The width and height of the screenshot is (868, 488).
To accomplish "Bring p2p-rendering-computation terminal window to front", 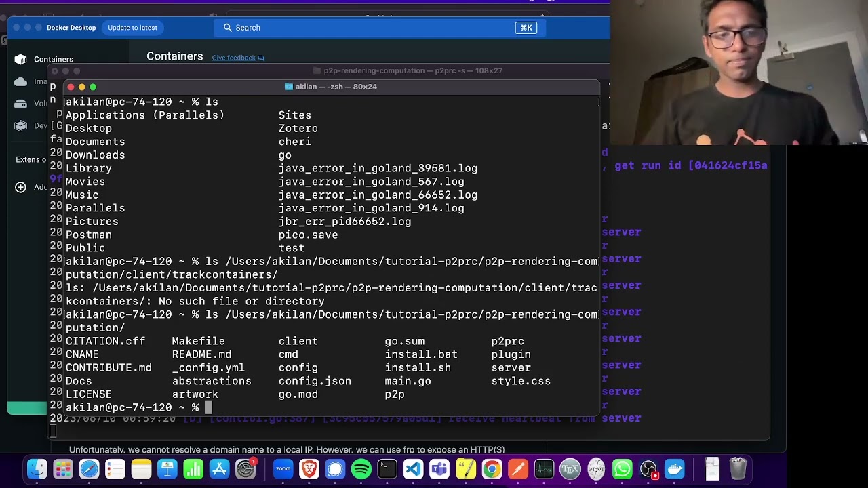I will click(x=412, y=70).
